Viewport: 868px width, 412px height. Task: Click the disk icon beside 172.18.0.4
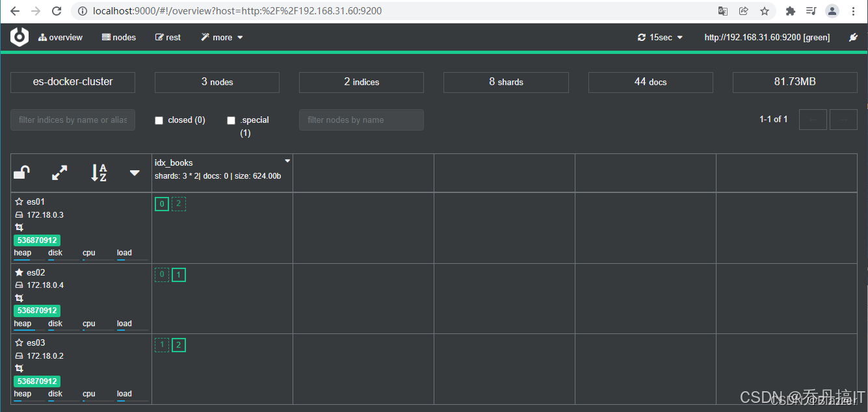click(x=19, y=285)
